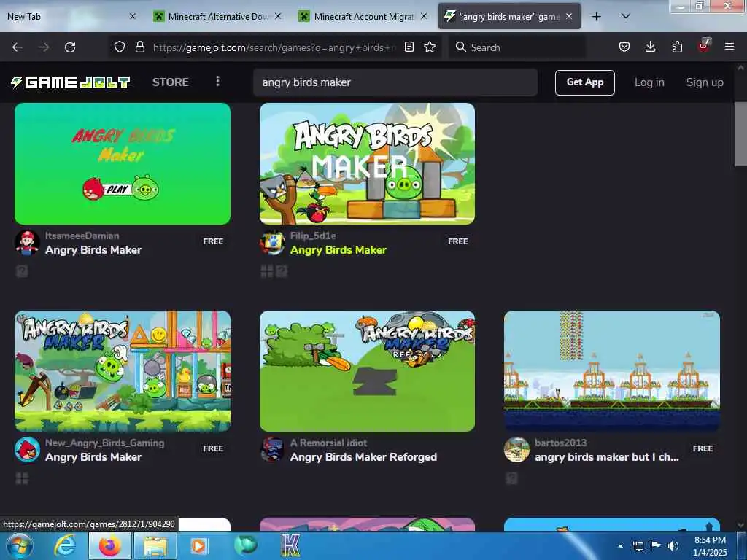Open the shield tracking protection icon

120,47
